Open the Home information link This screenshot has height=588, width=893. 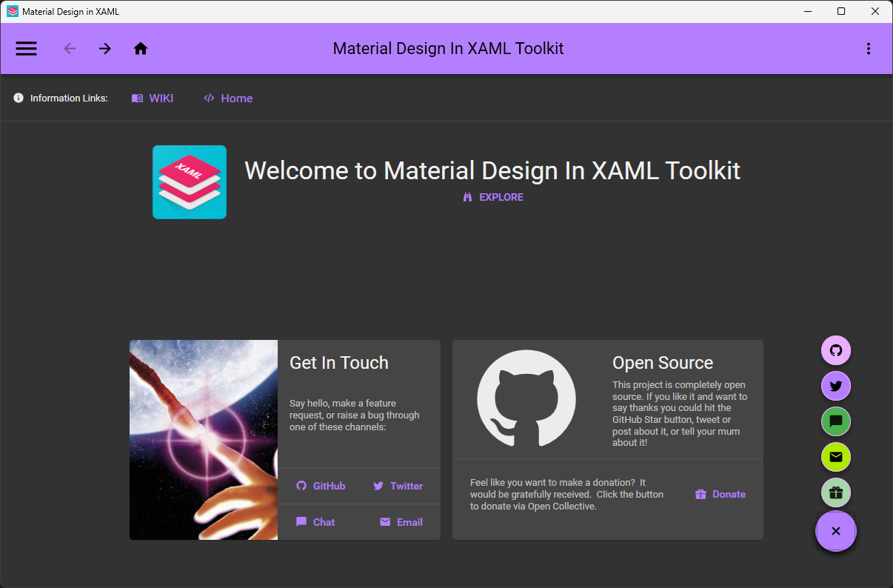(x=229, y=98)
